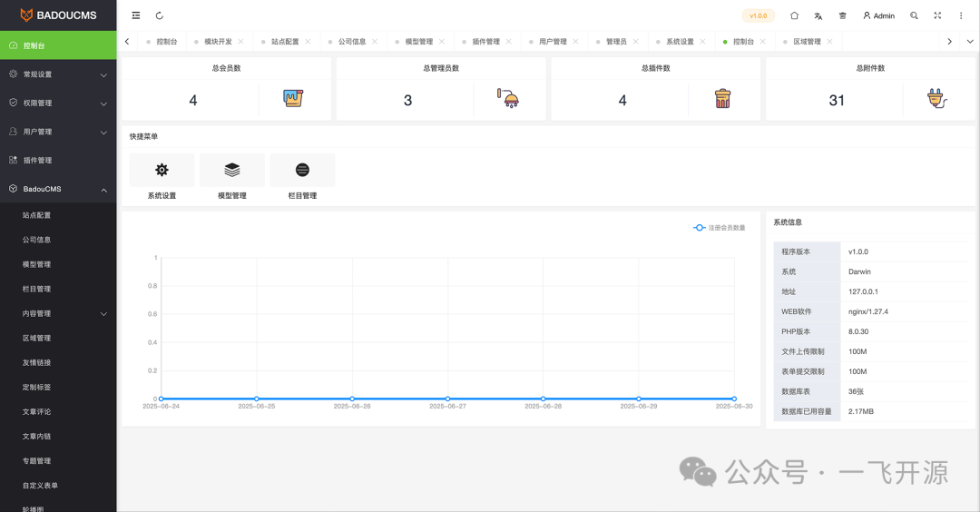Click the refresh page icon in header

pos(160,15)
